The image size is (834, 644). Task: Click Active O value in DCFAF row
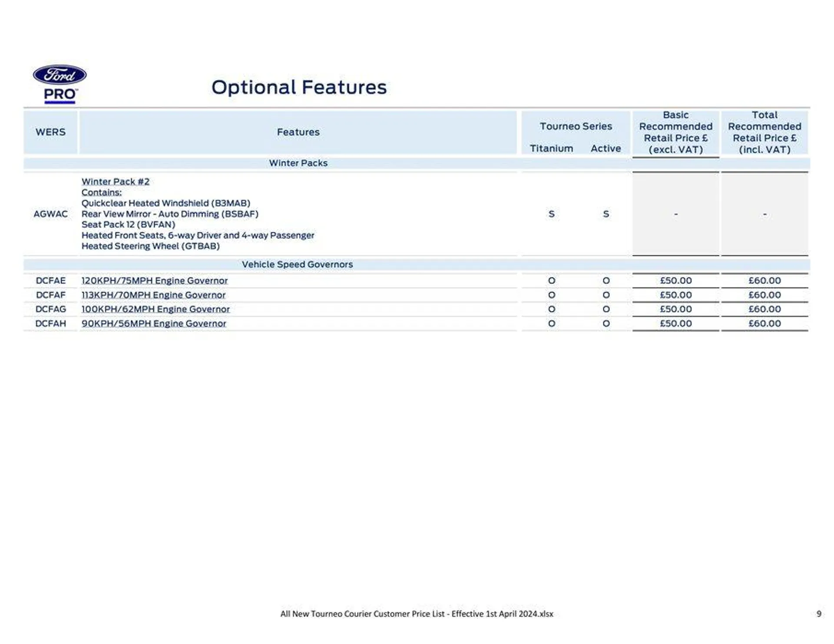tap(606, 295)
